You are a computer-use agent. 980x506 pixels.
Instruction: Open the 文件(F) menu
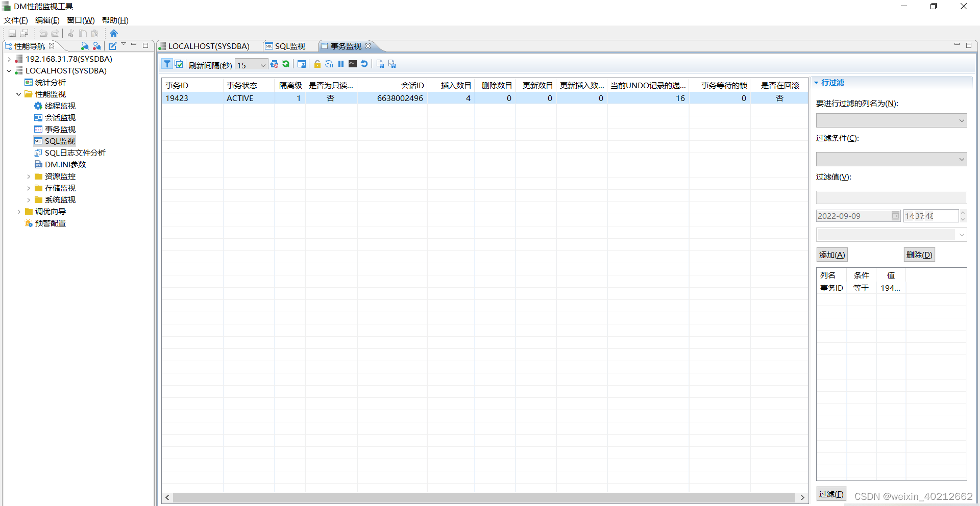pyautogui.click(x=16, y=20)
